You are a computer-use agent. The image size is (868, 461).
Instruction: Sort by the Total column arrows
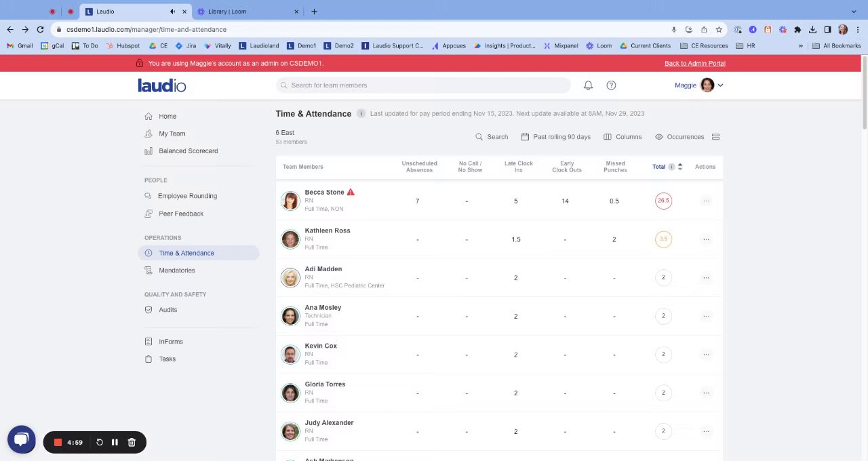[679, 167]
